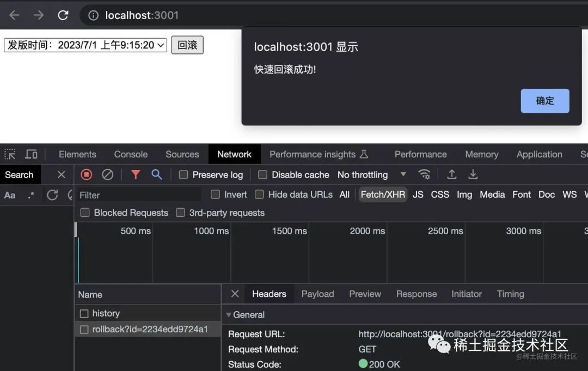Select the history request row
The image size is (588, 371).
coord(148,313)
